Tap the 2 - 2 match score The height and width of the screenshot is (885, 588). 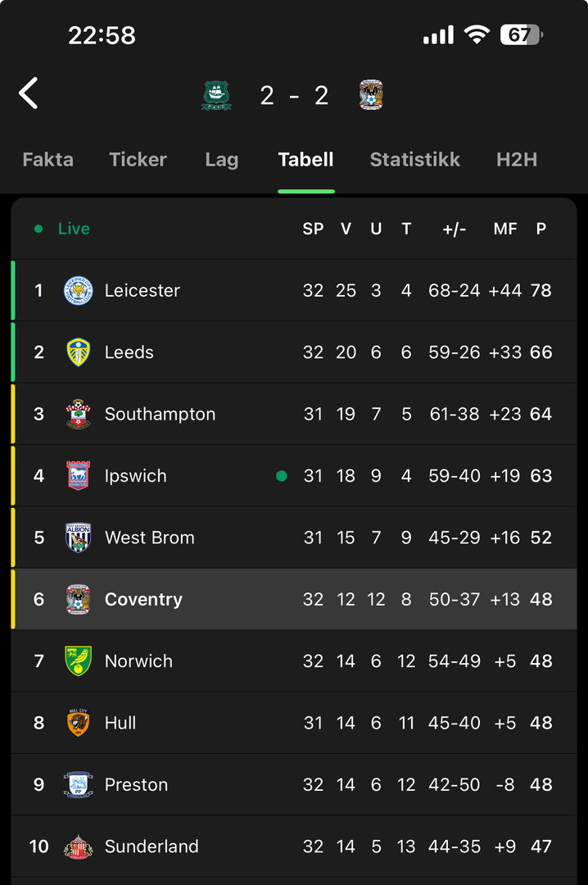coord(294,96)
